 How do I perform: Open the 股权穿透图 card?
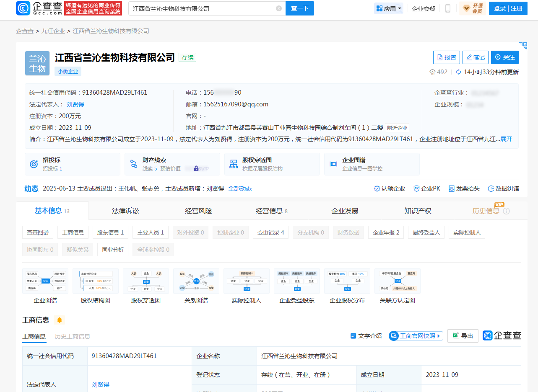272,164
